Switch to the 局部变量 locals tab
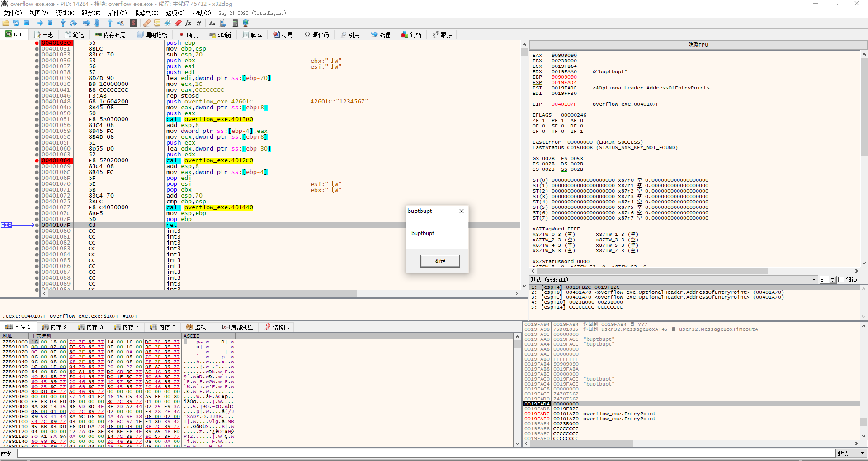Screen dimensions: 868x461 pyautogui.click(x=238, y=327)
